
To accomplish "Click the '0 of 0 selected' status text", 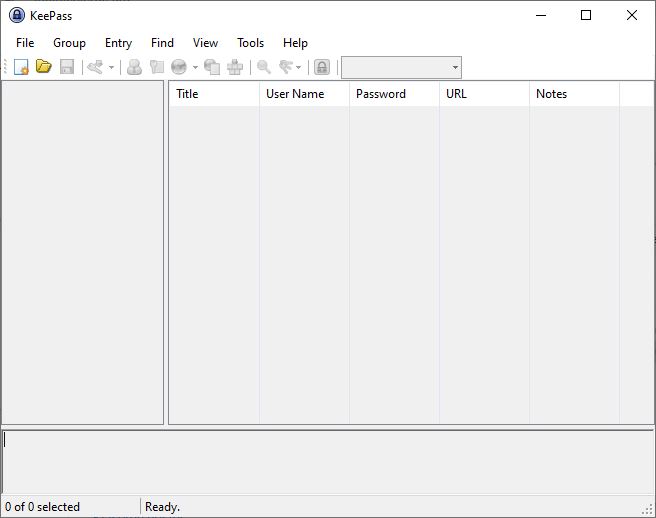I will point(42,507).
